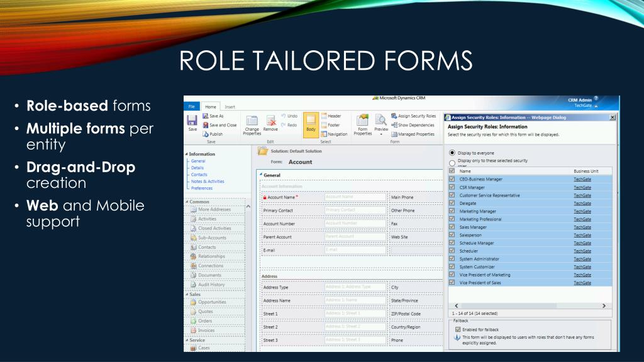Select the Navigation option

point(334,134)
